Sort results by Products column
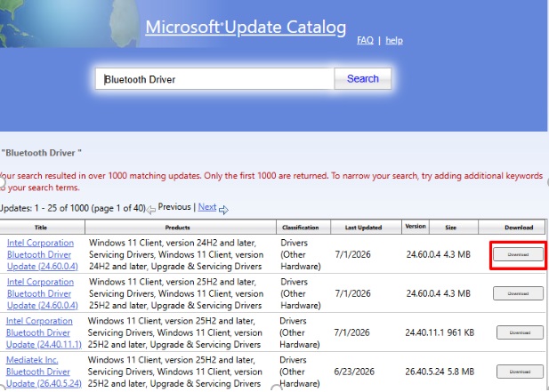Screen dimensions: 549x392 point(178,228)
